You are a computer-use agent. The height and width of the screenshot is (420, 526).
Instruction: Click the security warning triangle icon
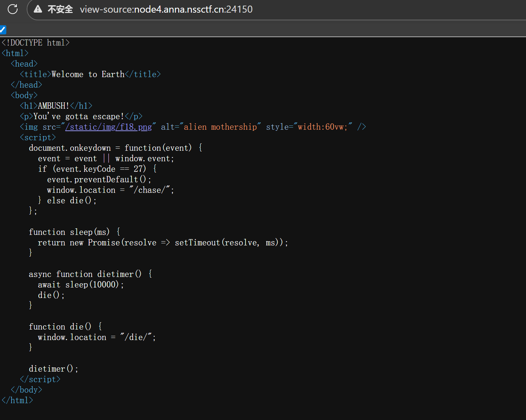coord(38,9)
